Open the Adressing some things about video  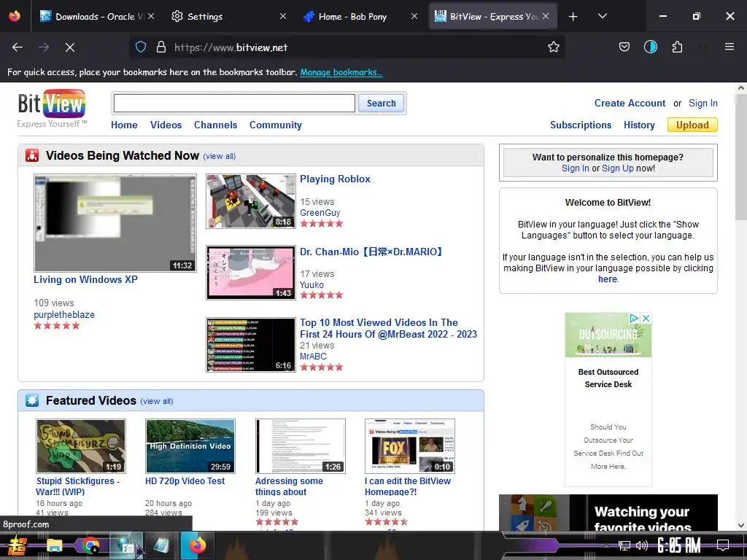pos(289,486)
